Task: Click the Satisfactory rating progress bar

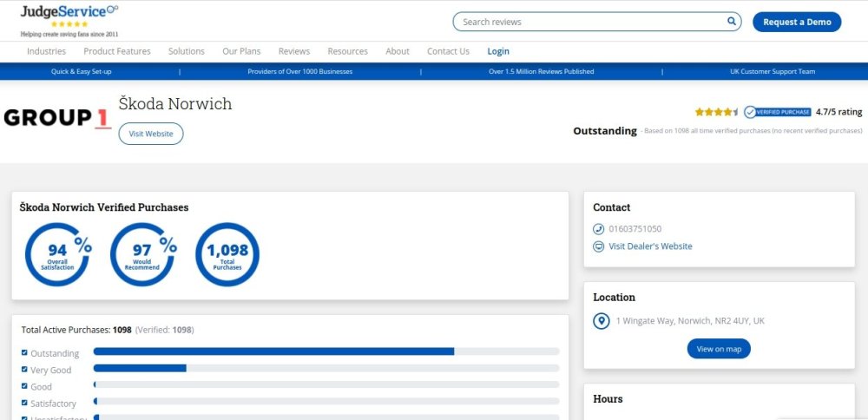Action: coord(326,401)
